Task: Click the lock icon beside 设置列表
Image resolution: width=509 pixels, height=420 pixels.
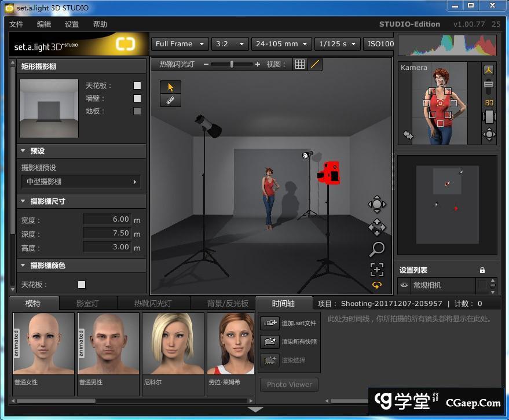Action: (482, 270)
